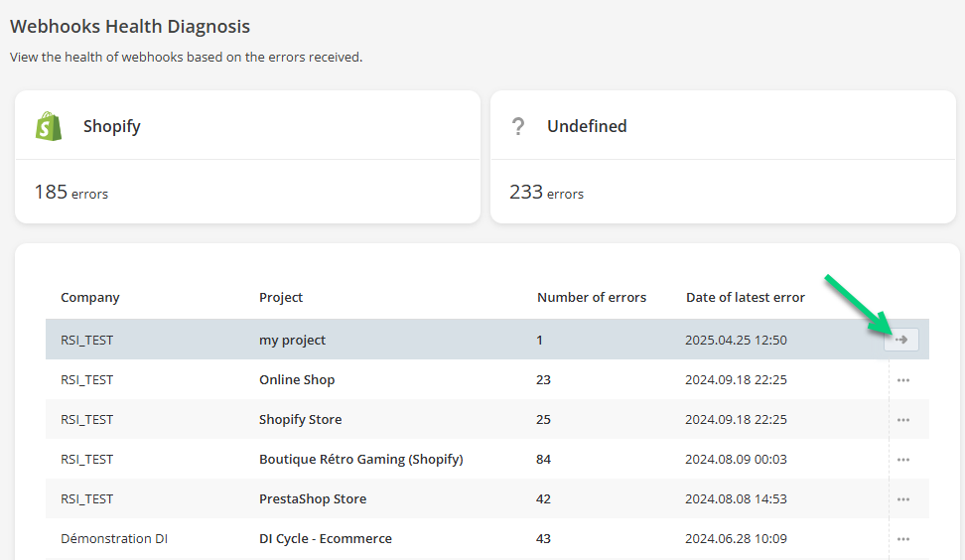This screenshot has height=560, width=965.
Task: Click the date 2024.06.28 10:09
Action: pos(736,538)
